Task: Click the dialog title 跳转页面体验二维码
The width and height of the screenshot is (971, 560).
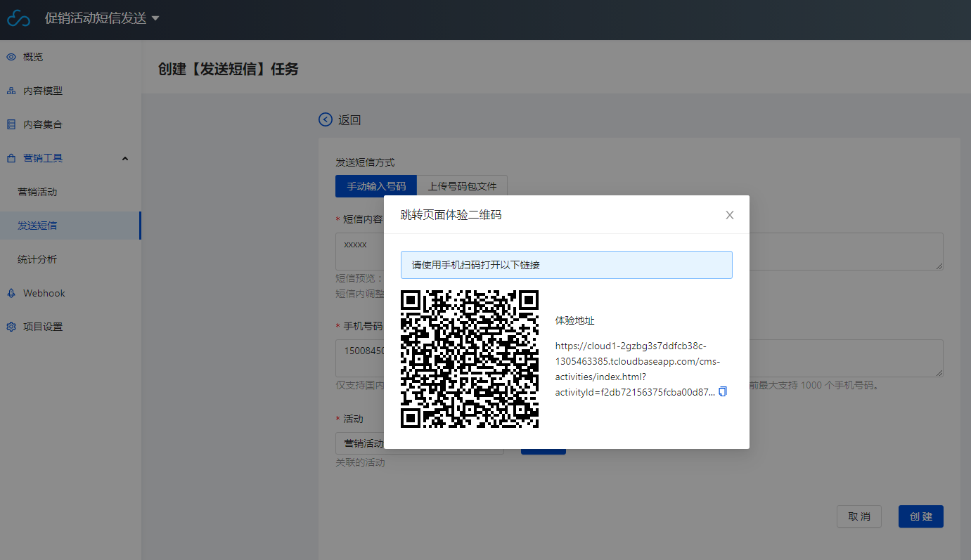Action: pos(451,215)
